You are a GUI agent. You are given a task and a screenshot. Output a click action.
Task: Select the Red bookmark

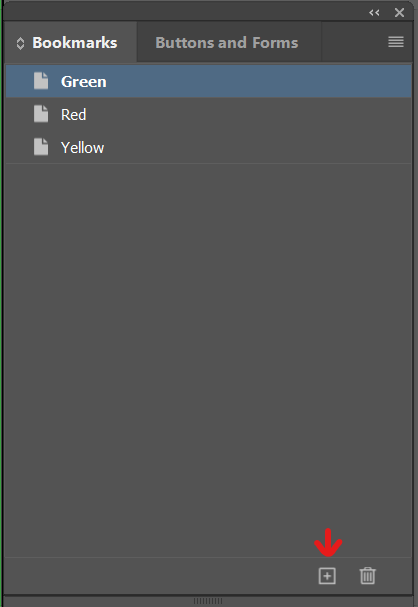(x=74, y=114)
